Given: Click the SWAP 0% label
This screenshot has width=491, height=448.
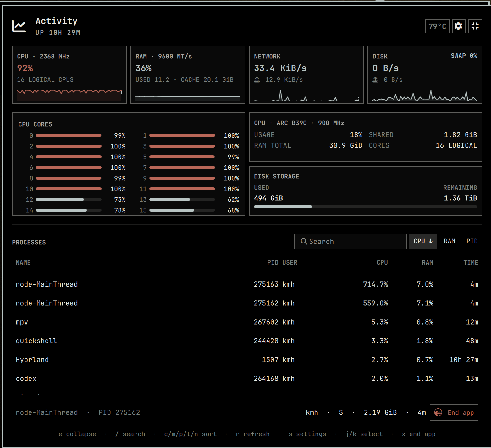Looking at the screenshot, I should click(464, 56).
